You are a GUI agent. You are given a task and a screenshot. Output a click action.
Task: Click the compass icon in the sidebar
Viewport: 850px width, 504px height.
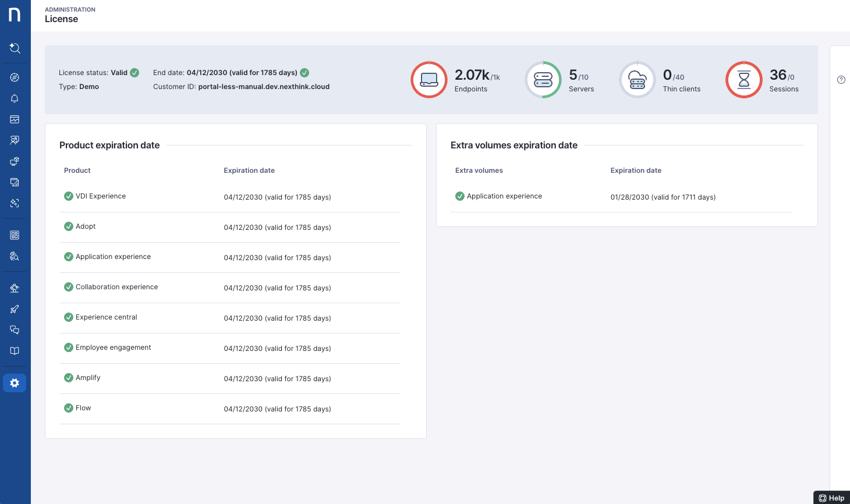tap(15, 77)
